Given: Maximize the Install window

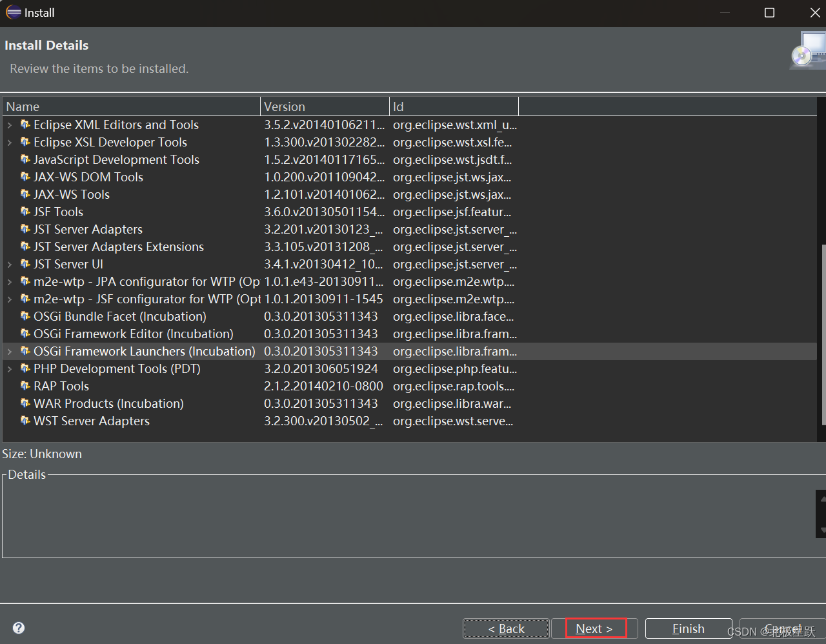Looking at the screenshot, I should coord(769,13).
